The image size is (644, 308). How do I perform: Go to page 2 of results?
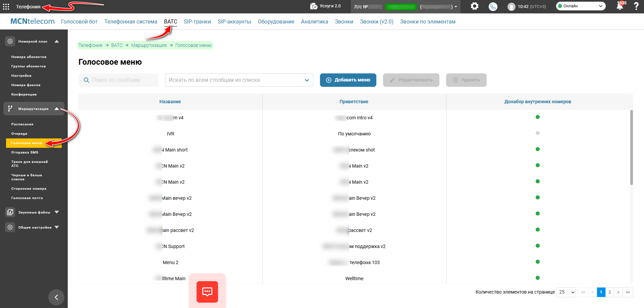coord(610,292)
